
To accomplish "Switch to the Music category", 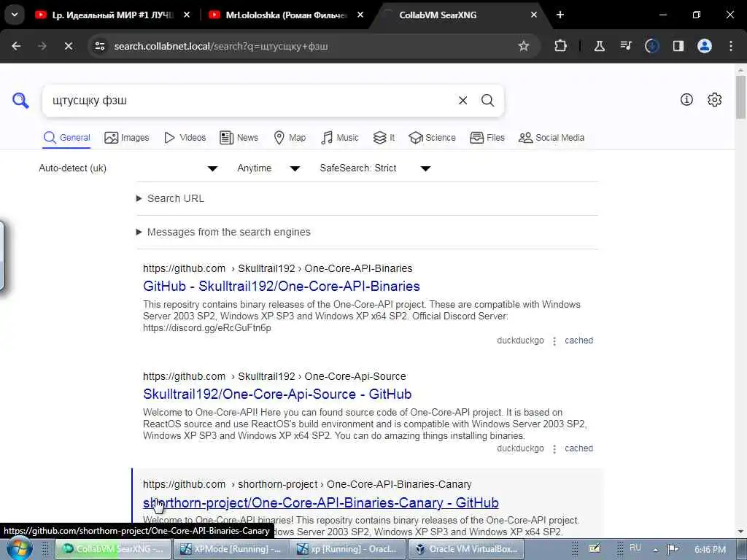I will [x=340, y=138].
